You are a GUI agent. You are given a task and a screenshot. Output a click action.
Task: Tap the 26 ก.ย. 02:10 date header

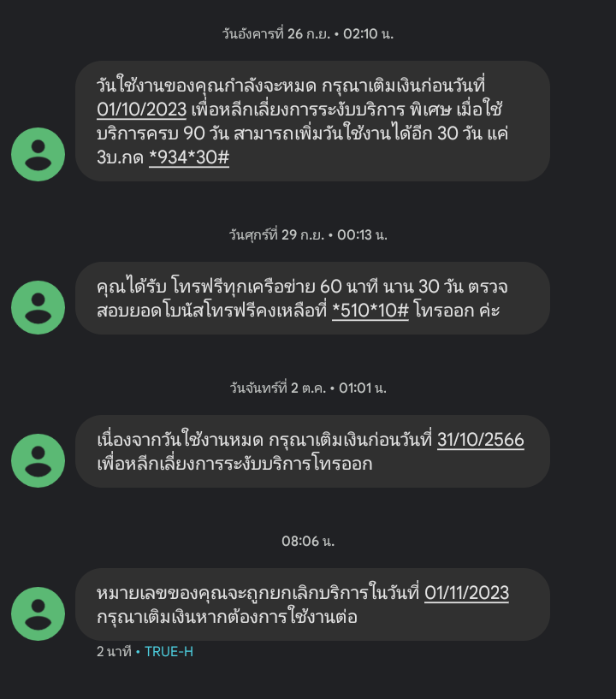[307, 34]
